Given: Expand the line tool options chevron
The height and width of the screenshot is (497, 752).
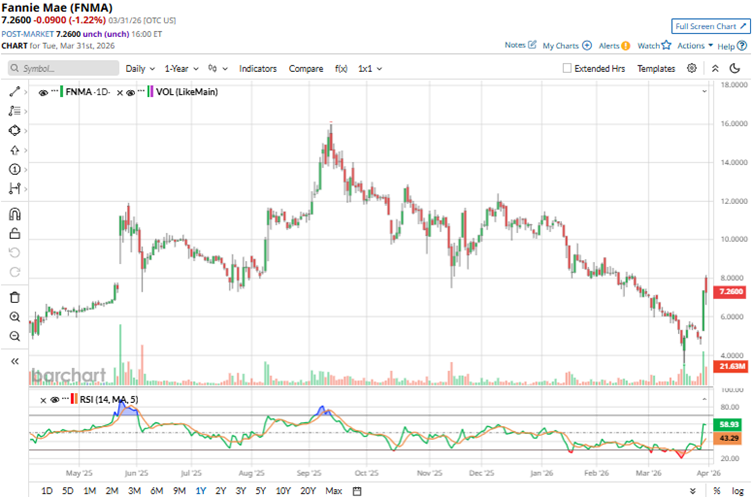Looking at the screenshot, I should pyautogui.click(x=25, y=92).
